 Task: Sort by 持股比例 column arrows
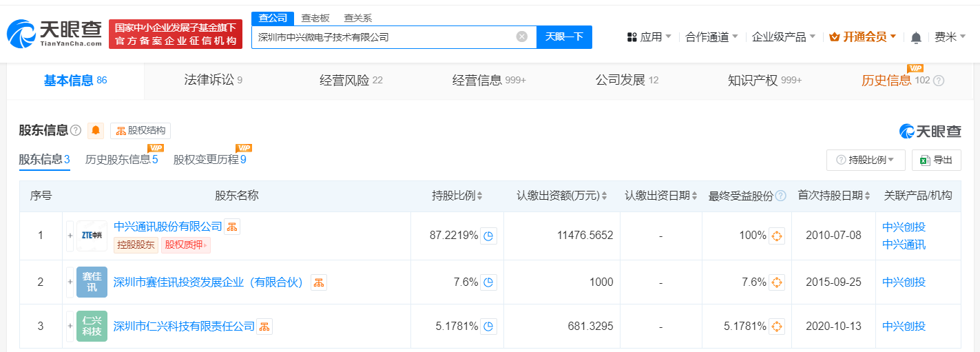[x=480, y=196]
